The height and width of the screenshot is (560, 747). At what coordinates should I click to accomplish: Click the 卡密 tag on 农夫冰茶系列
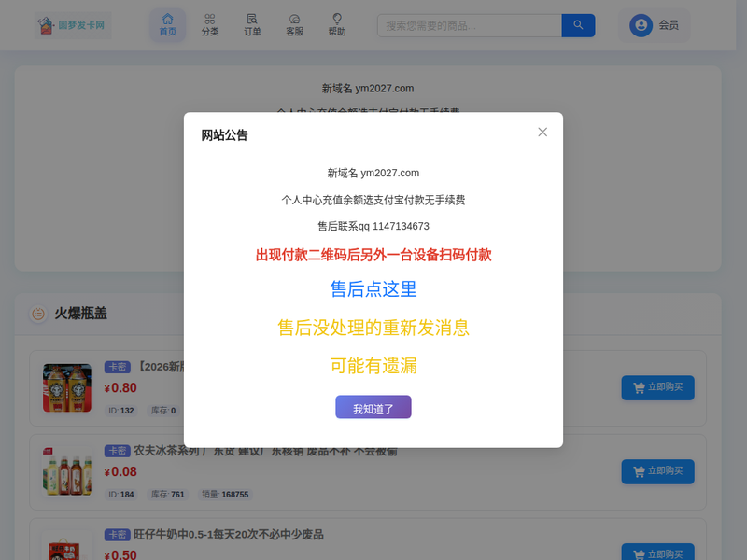click(118, 451)
